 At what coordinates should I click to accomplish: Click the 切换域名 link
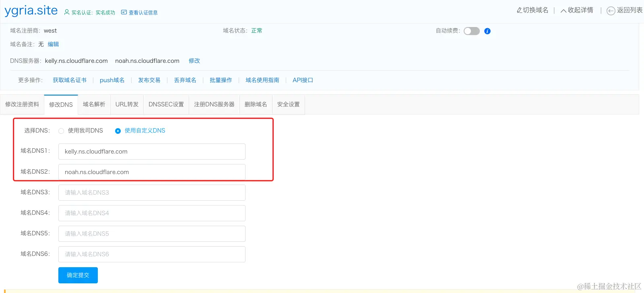point(535,10)
